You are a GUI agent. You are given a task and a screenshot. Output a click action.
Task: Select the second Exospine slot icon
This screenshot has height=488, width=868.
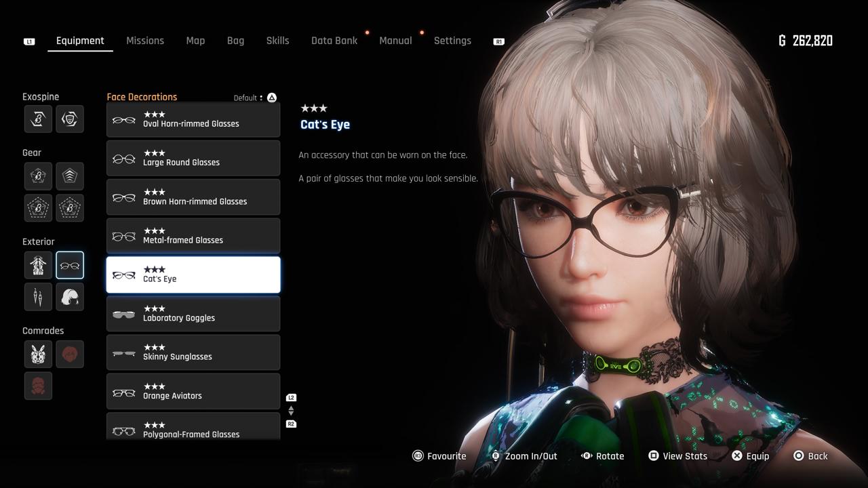coord(70,119)
